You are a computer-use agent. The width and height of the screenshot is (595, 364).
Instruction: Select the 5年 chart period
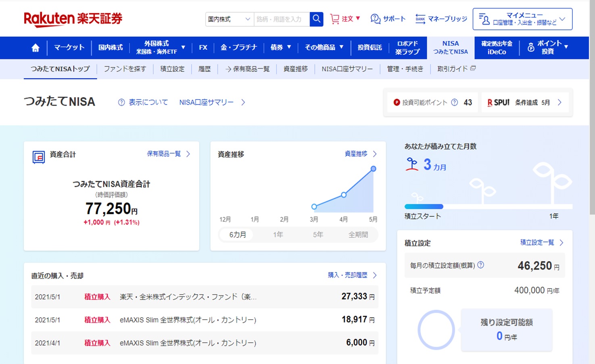tap(318, 235)
